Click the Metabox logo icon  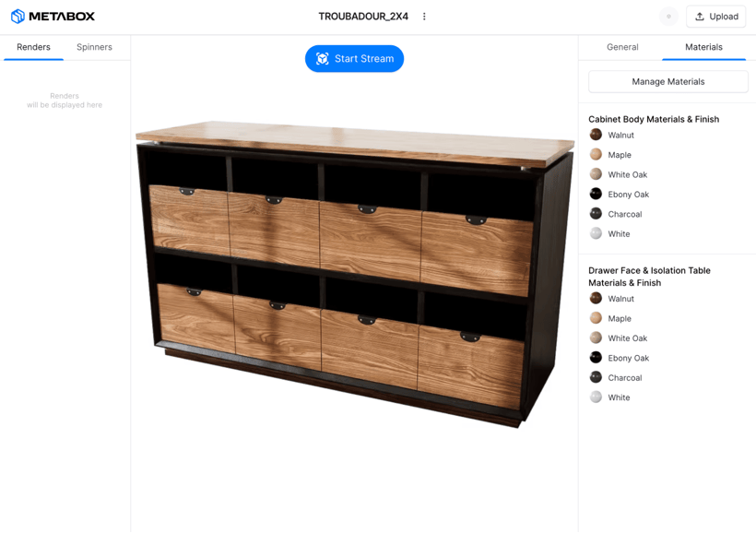(18, 17)
